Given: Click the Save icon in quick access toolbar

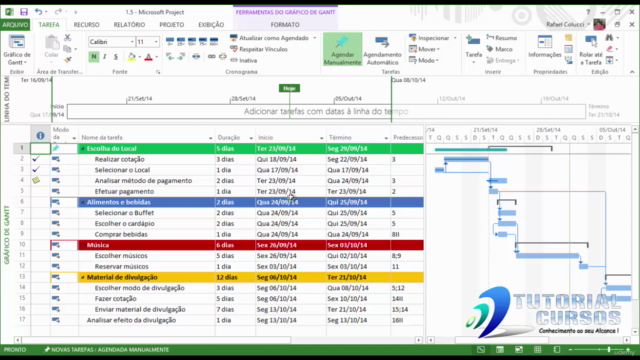Looking at the screenshot, I should click(x=24, y=12).
